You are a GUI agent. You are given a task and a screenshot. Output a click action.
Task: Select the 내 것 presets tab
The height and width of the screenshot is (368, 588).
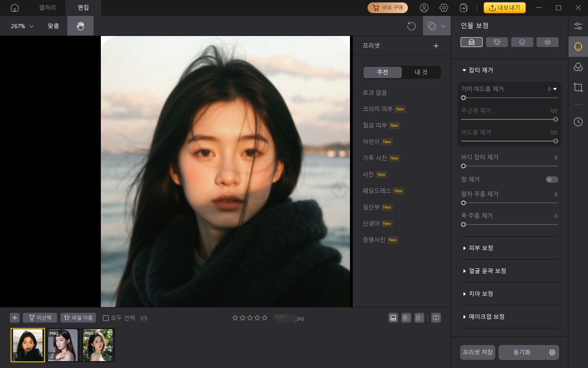421,72
